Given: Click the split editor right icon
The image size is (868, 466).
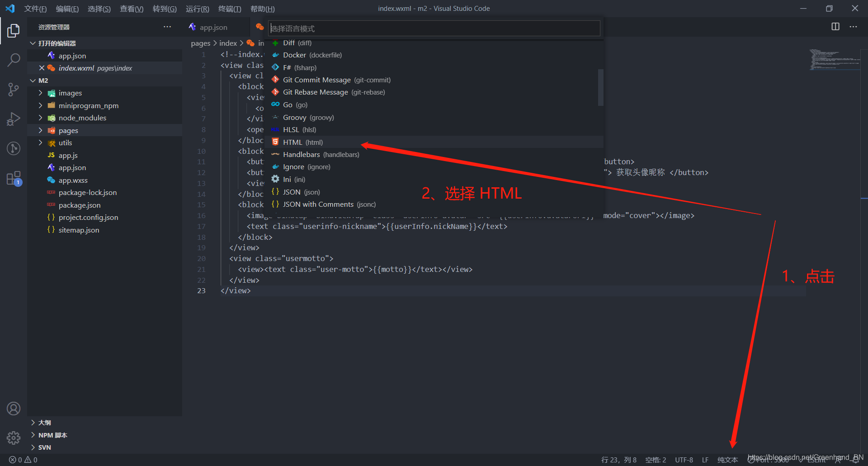Looking at the screenshot, I should [835, 27].
